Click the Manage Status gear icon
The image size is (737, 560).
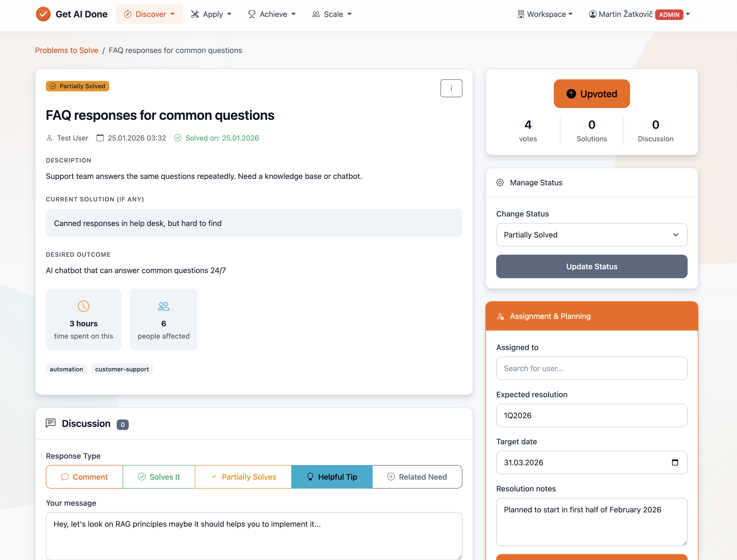(x=500, y=183)
